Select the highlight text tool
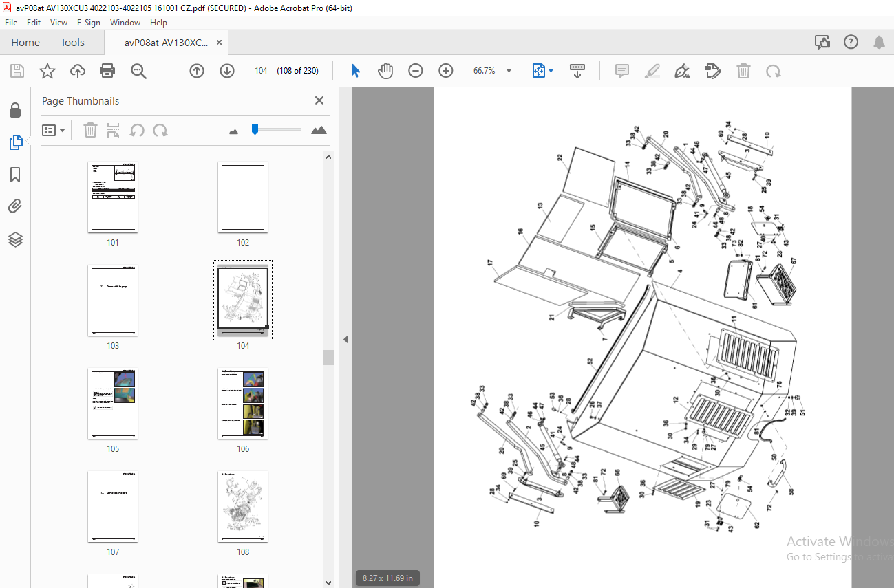The image size is (894, 588). 652,71
